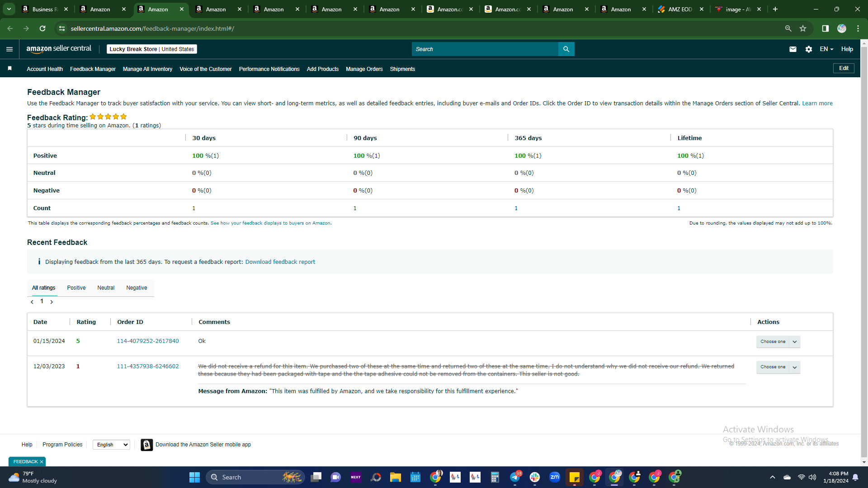
Task: Open the notification bell in system tray
Action: [855, 478]
